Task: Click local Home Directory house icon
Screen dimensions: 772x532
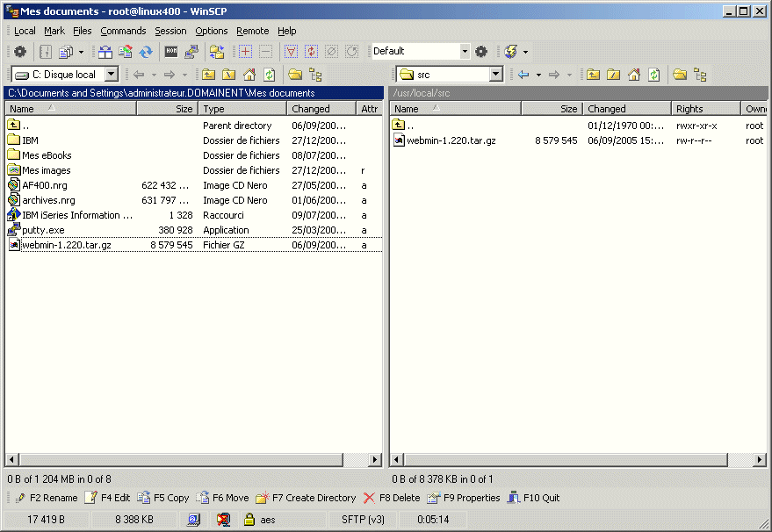Action: (249, 75)
